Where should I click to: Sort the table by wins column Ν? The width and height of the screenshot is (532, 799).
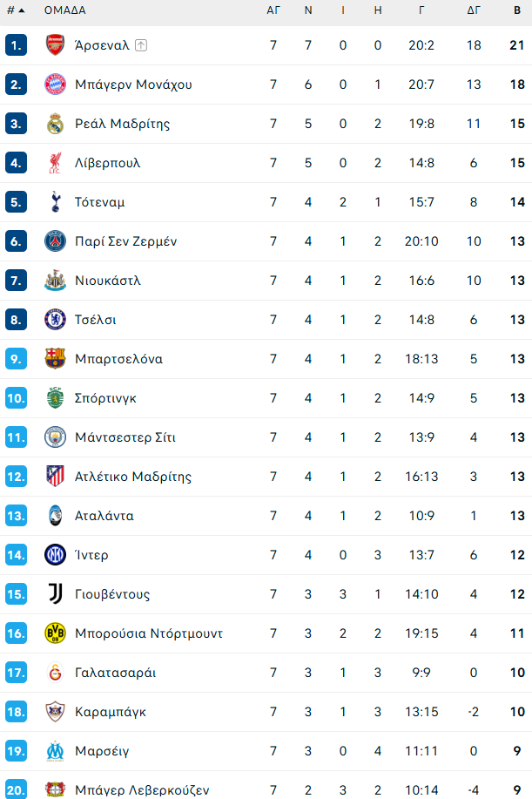pyautogui.click(x=308, y=11)
